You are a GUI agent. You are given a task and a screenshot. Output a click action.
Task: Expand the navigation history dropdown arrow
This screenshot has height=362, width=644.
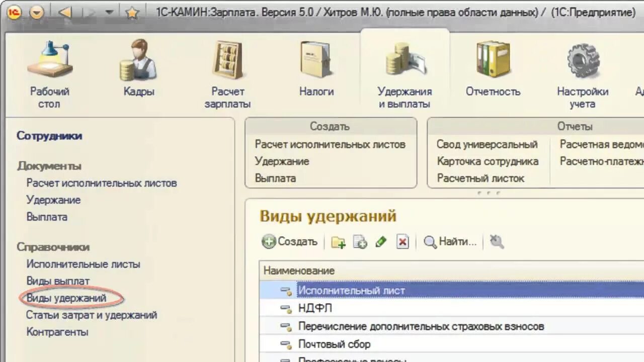click(109, 13)
